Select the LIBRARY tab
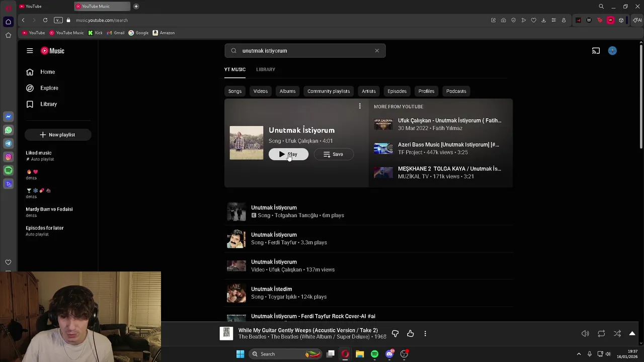 point(266,69)
